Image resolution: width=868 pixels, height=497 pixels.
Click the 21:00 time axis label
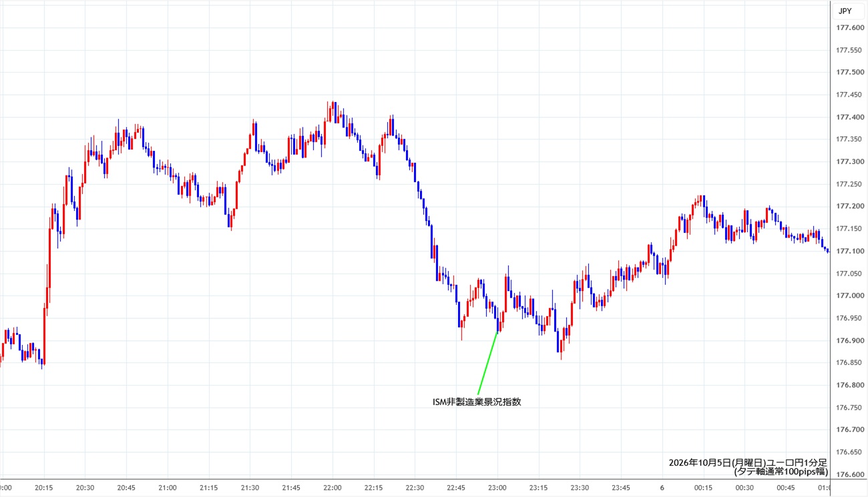point(168,488)
